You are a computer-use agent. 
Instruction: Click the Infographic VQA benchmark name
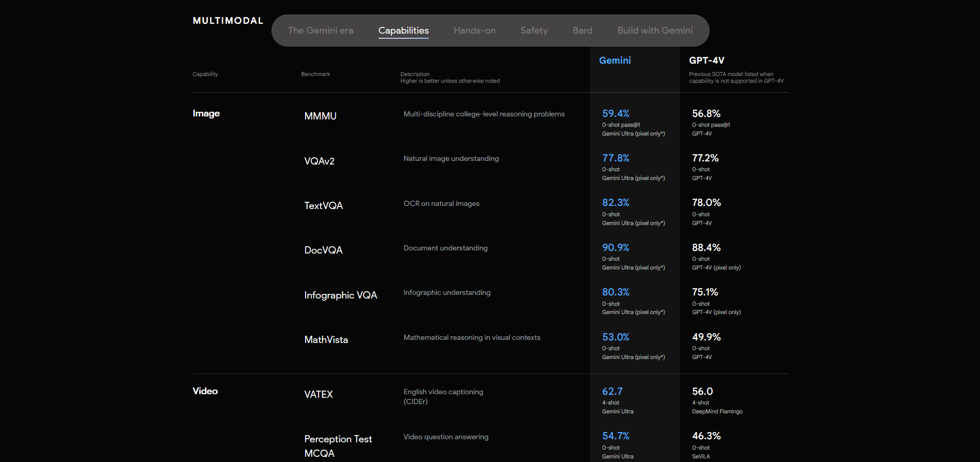340,295
